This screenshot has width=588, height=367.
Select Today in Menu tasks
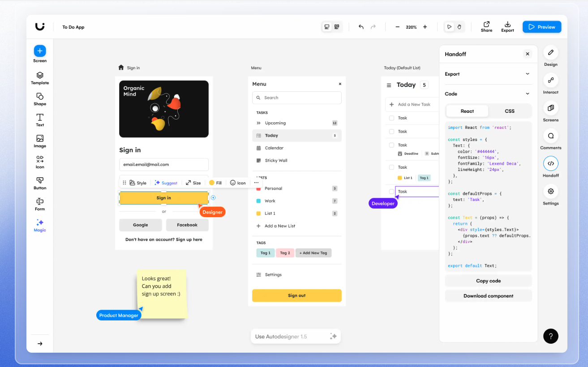point(297,136)
